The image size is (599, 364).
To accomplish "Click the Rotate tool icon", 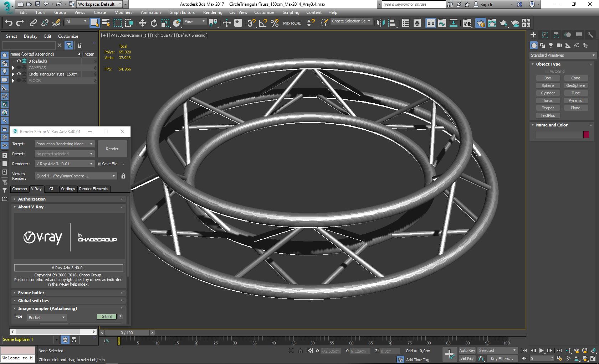I will pyautogui.click(x=154, y=23).
